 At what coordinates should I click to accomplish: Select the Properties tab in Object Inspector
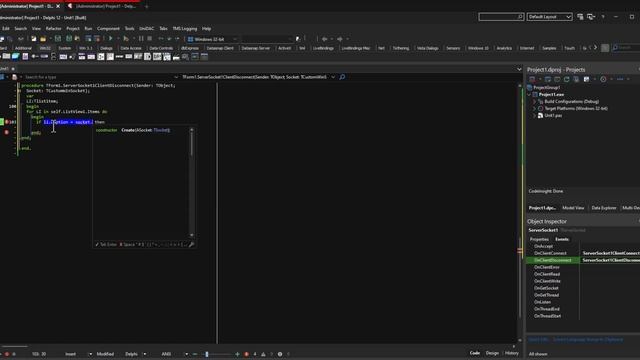[x=539, y=239]
